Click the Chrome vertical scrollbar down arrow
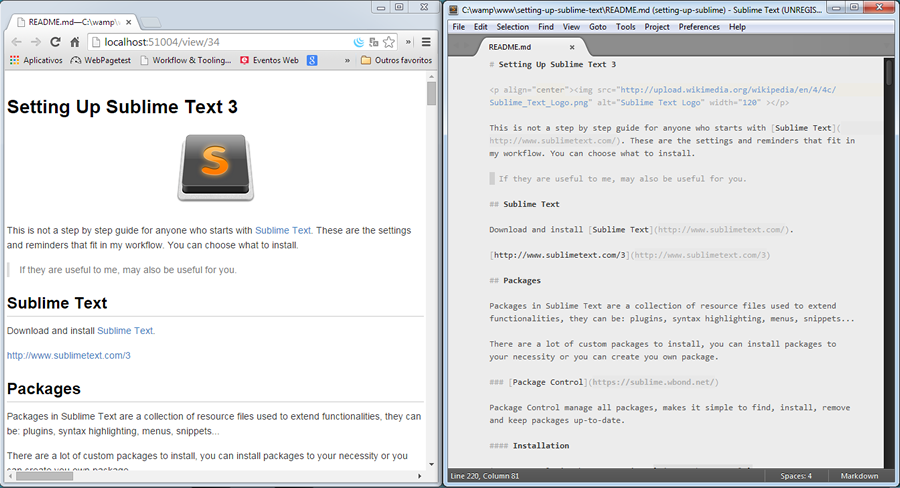 [x=431, y=464]
